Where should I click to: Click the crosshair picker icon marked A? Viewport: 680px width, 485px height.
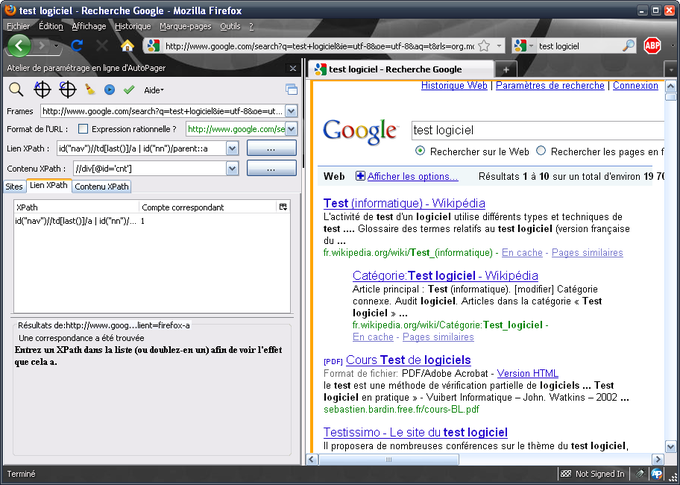[42, 89]
